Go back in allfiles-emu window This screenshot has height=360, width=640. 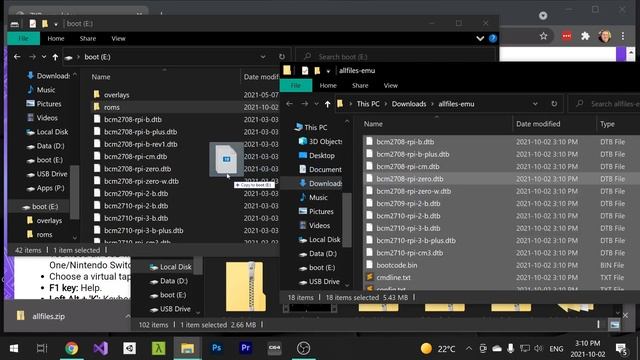(289, 104)
